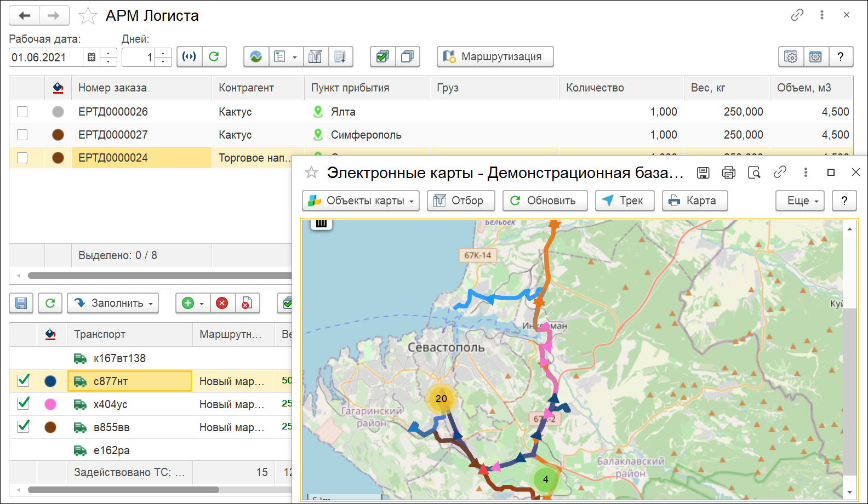Viewport: 868px width, 504px height.
Task: Open the Объекты карты dropdown
Action: click(x=361, y=201)
